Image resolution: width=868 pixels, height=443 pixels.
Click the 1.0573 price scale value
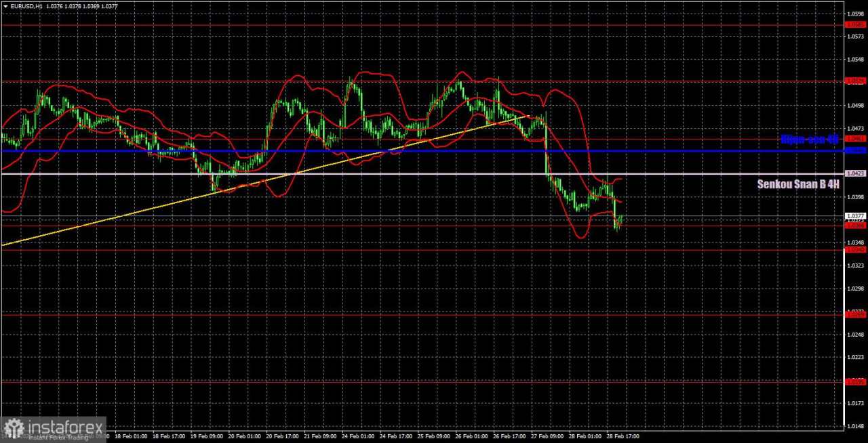click(x=854, y=37)
